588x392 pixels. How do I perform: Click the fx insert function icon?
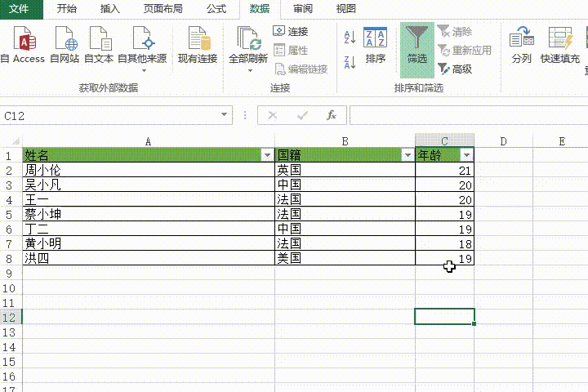331,116
